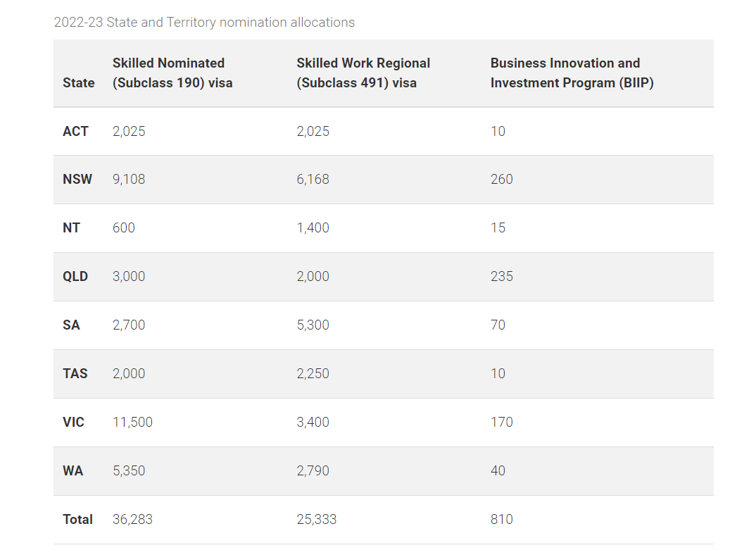Click the ACT row label
Screen dimensions: 756x550
tap(75, 131)
